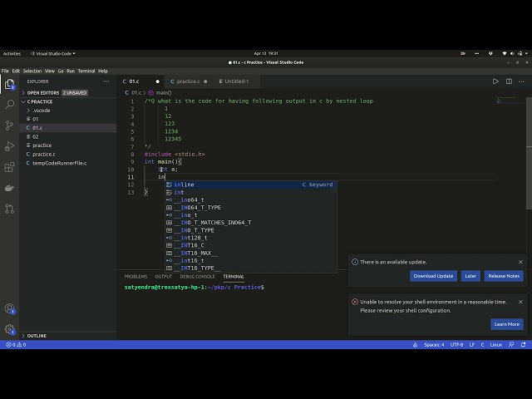This screenshot has width=532, height=399.
Task: Open the Edit menu
Action: click(x=16, y=71)
